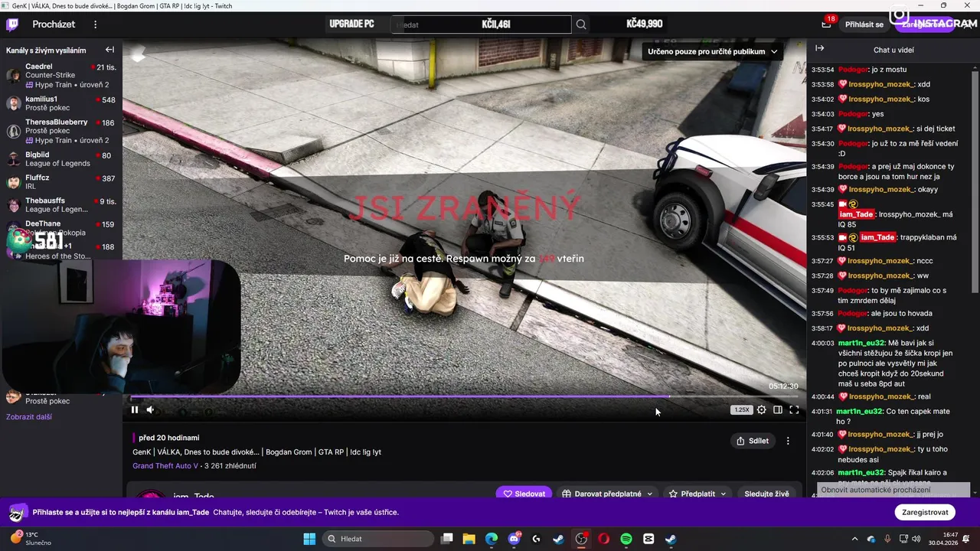The image size is (980, 551).
Task: Focus the Hledat search field
Action: tap(481, 24)
